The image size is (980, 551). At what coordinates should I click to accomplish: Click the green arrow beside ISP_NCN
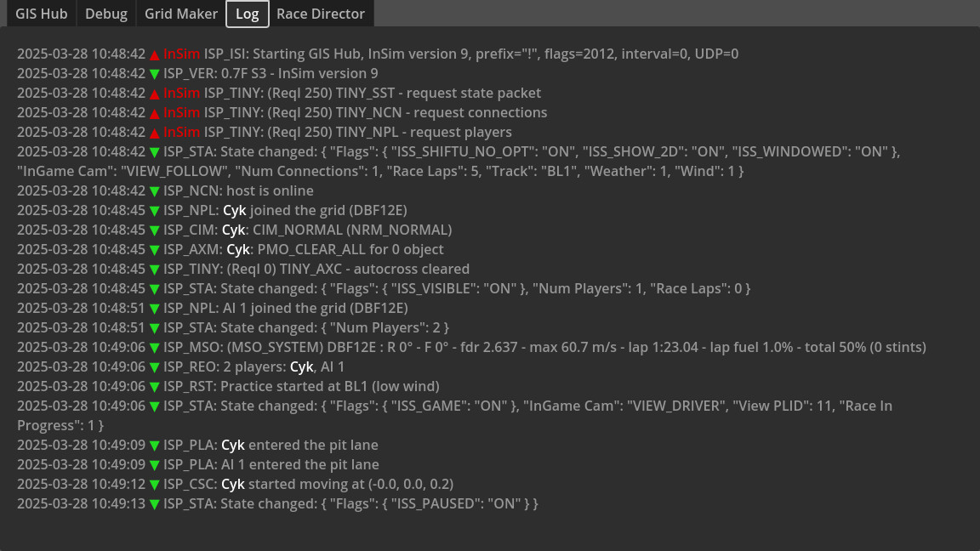pos(155,191)
